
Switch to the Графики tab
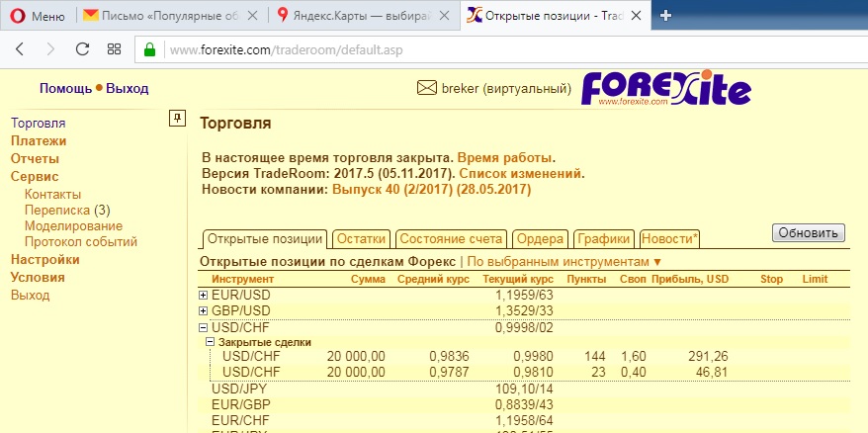point(604,239)
